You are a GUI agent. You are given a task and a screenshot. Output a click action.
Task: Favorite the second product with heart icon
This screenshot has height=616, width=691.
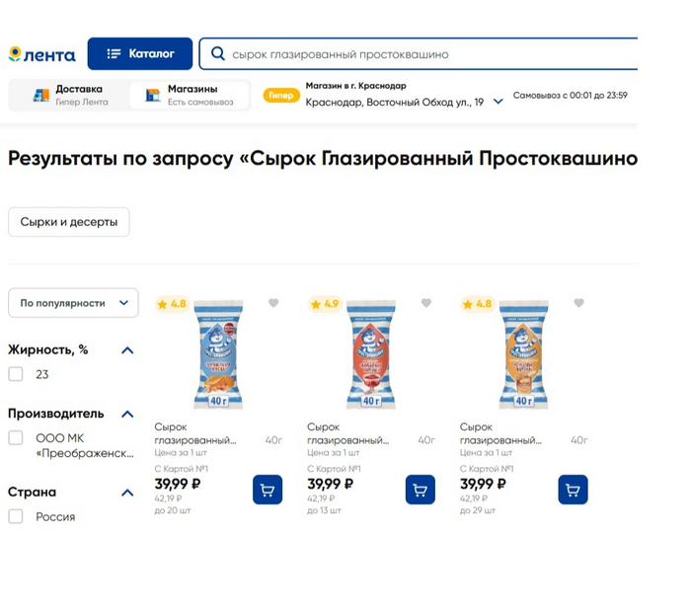[426, 303]
